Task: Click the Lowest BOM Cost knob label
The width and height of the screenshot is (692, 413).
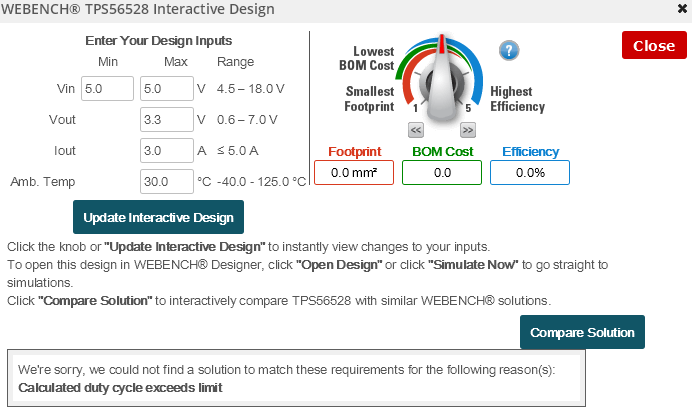Action: click(367, 58)
